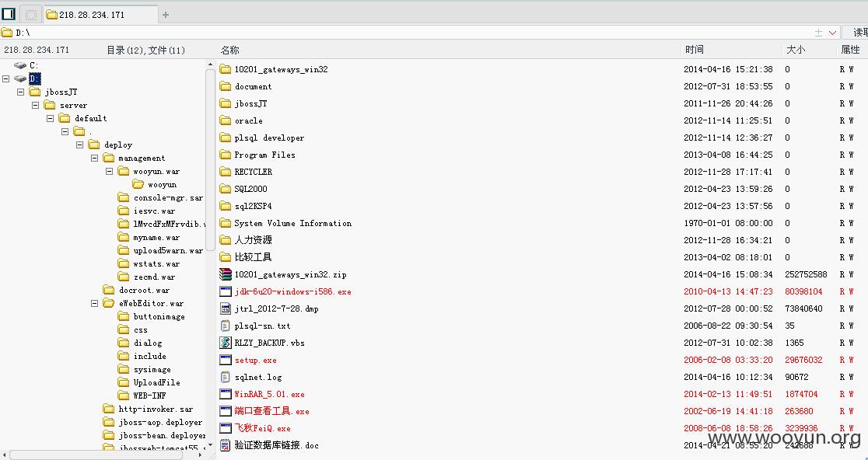
Task: Sort by the 时间 column header
Action: coord(695,50)
